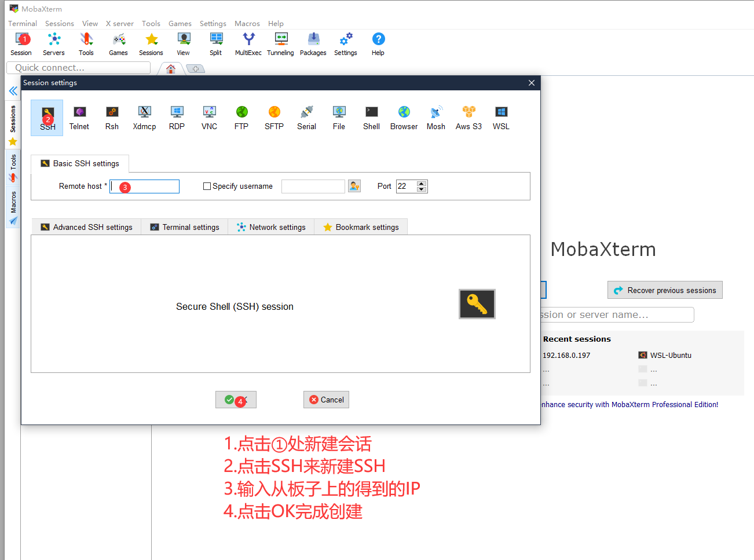
Task: Open the Terminal menu
Action: click(x=23, y=24)
